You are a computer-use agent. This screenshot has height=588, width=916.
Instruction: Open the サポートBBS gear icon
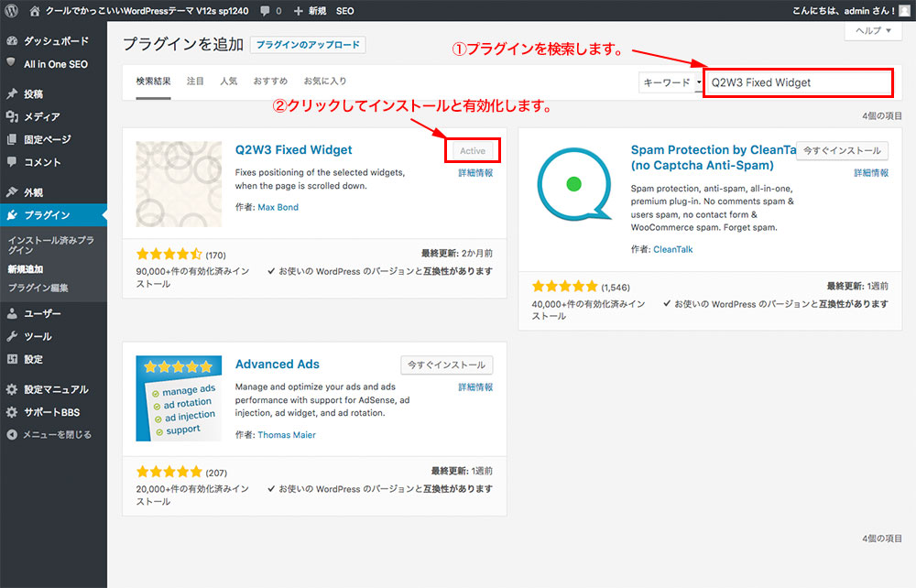pos(12,412)
